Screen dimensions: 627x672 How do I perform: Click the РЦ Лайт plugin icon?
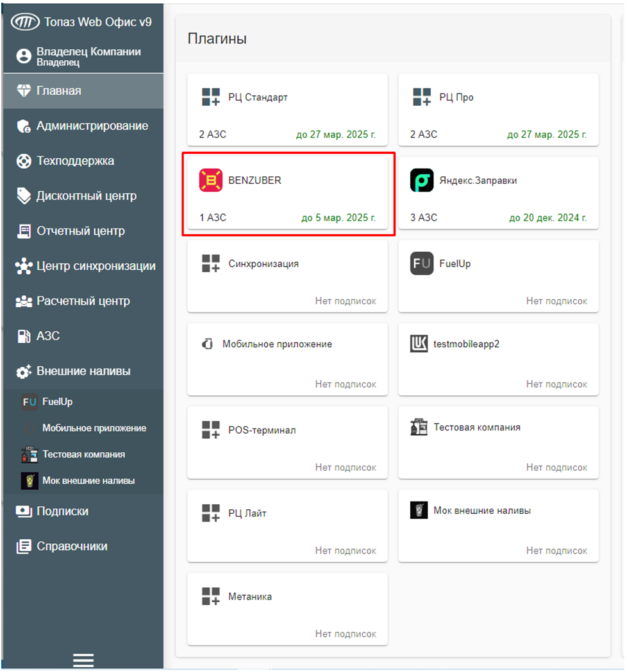[210, 512]
